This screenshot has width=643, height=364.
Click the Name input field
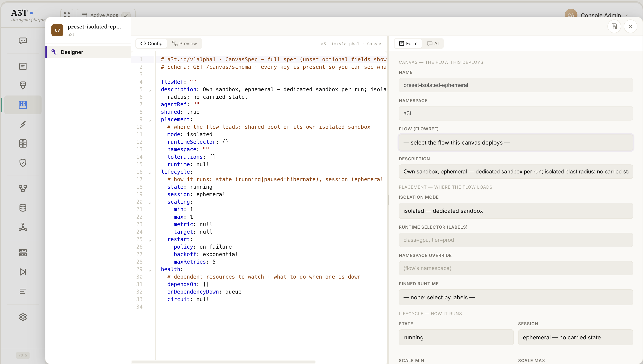516,85
